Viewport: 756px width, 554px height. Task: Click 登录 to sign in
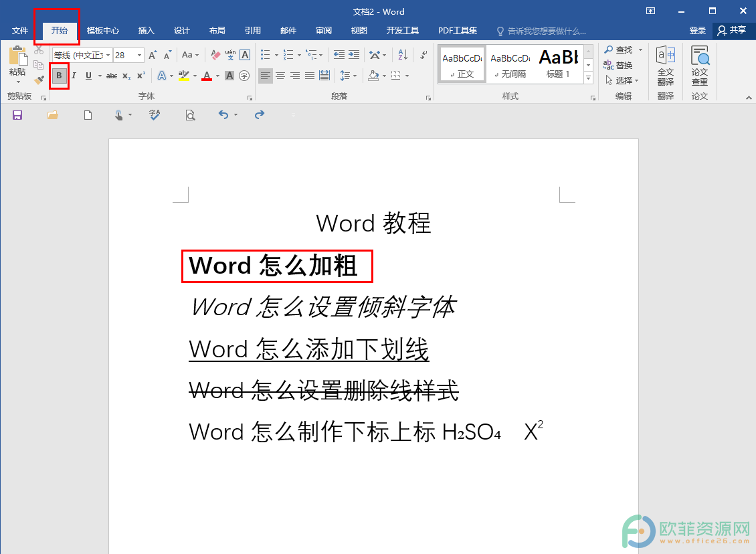point(697,30)
